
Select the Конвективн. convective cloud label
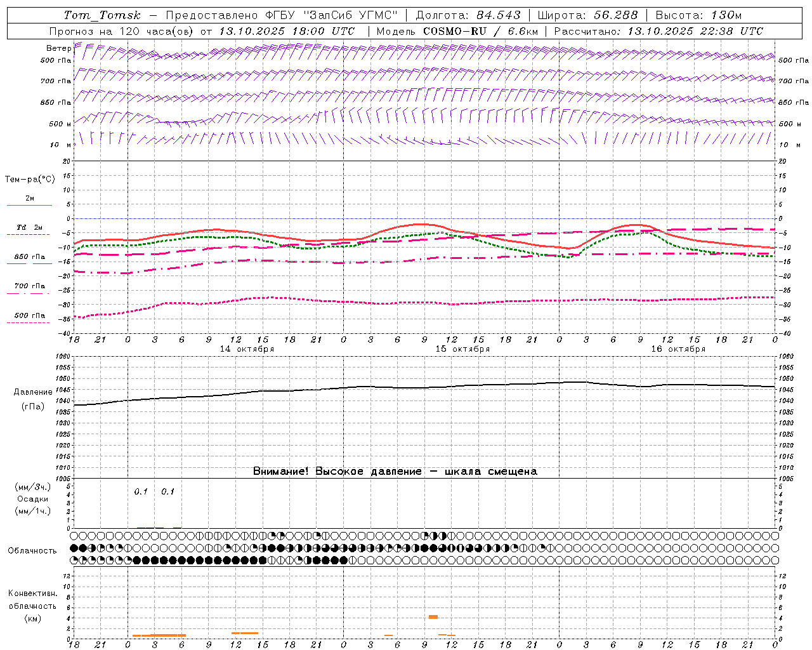coord(32,594)
